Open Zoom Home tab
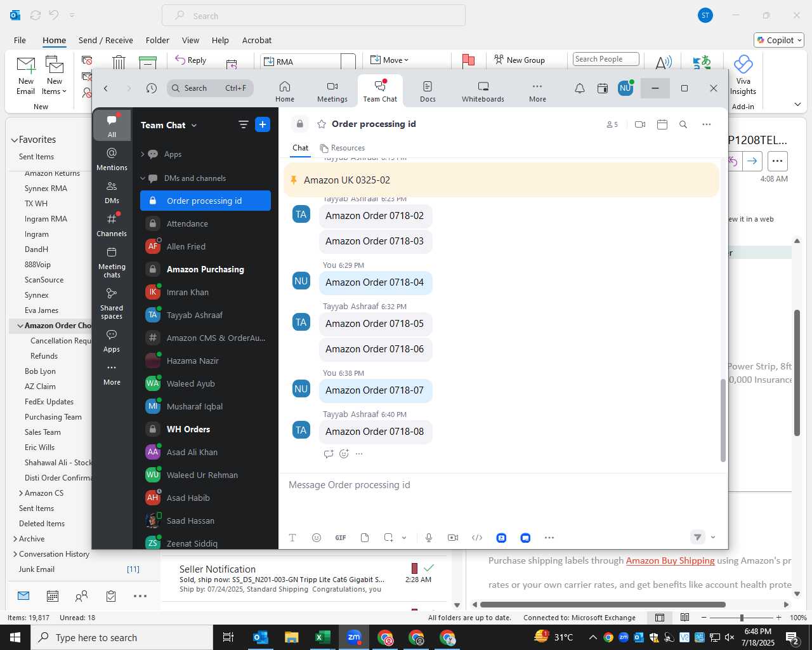 (285, 91)
